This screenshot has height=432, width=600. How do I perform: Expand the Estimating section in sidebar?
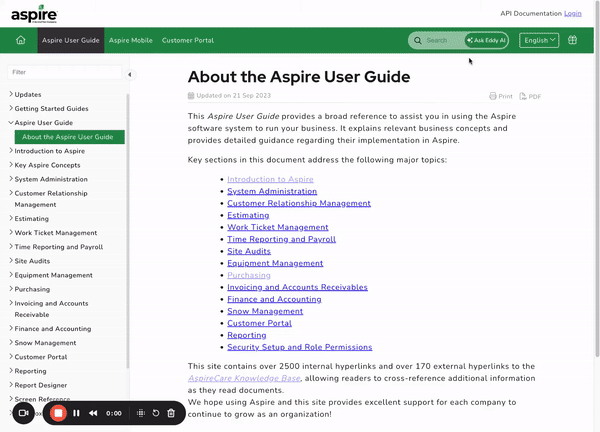tap(11, 218)
